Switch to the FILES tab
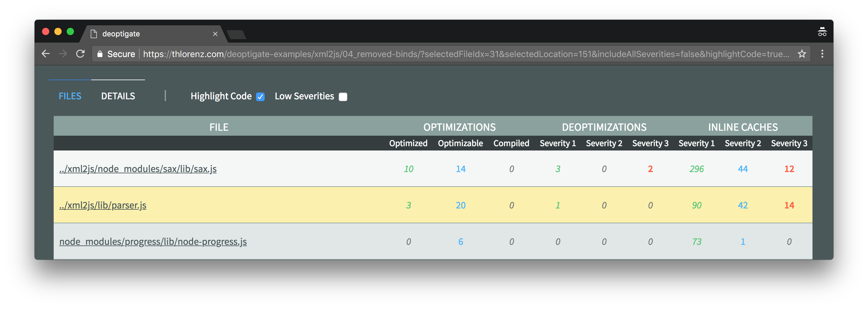868x309 pixels. [70, 96]
